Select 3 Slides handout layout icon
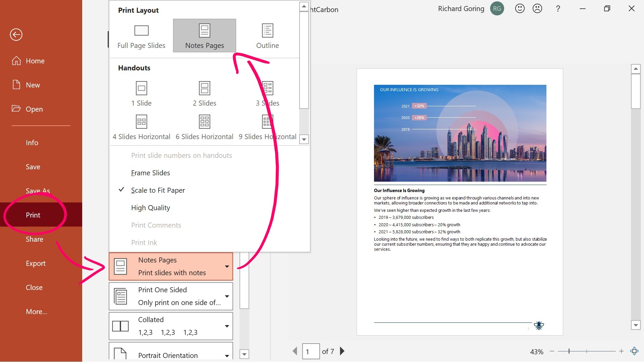This screenshot has height=362, width=644. 267,88
